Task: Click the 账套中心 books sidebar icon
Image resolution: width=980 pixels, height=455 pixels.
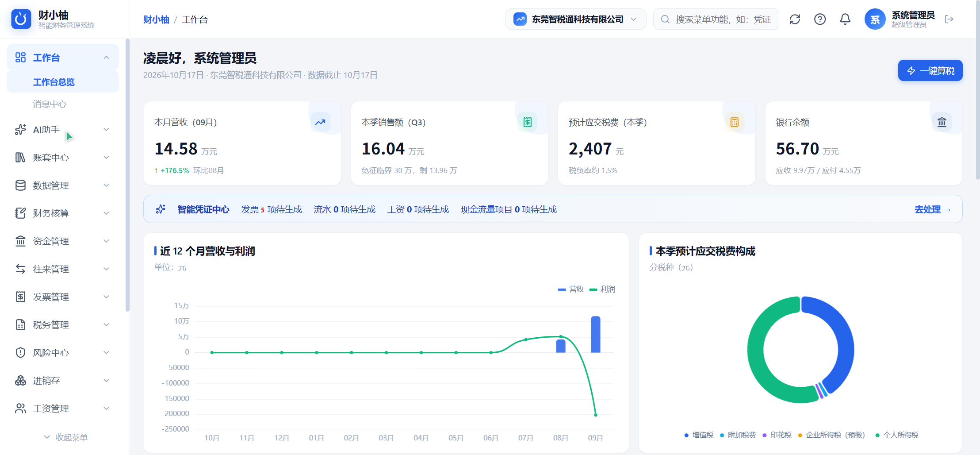Action: point(20,158)
